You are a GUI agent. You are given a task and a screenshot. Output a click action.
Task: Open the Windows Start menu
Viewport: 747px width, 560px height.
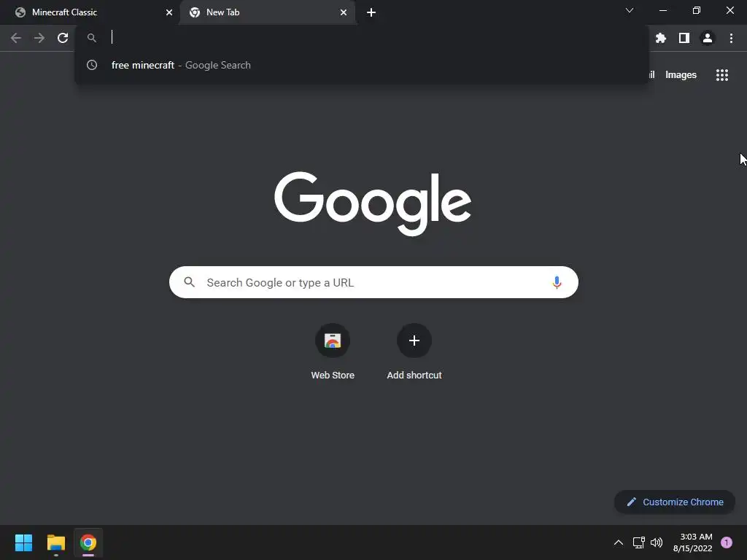click(23, 542)
